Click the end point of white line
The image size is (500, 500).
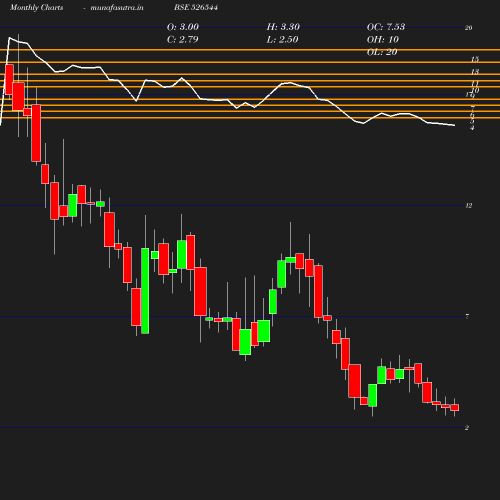click(455, 125)
